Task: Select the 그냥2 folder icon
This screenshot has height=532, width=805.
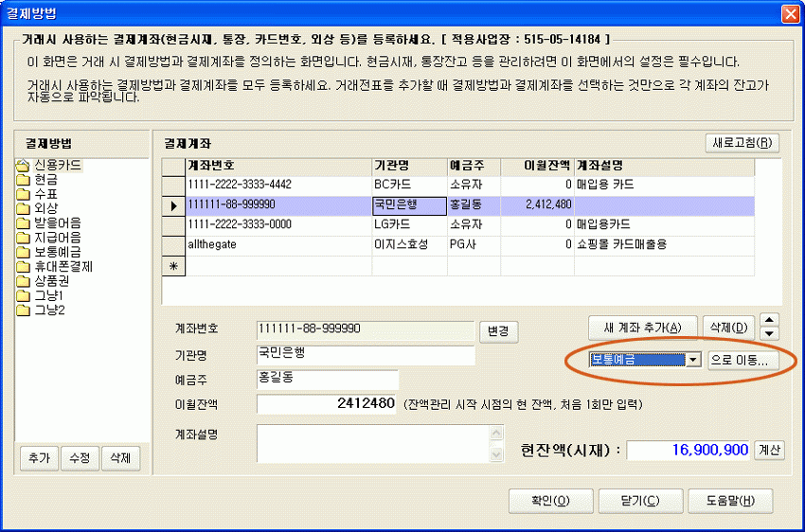Action: click(23, 310)
